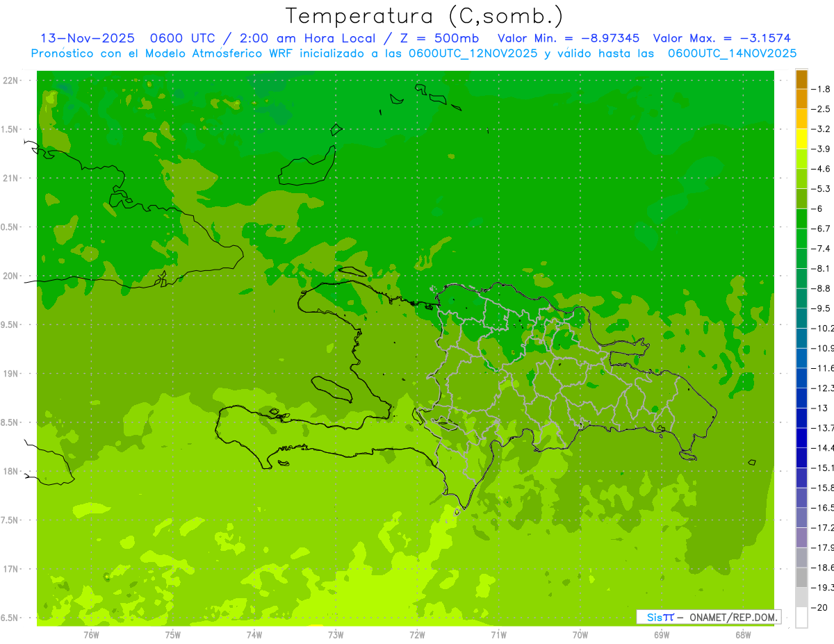Click the -6.7 colorbar label
Image resolution: width=834 pixels, height=644 pixels.
(x=821, y=229)
